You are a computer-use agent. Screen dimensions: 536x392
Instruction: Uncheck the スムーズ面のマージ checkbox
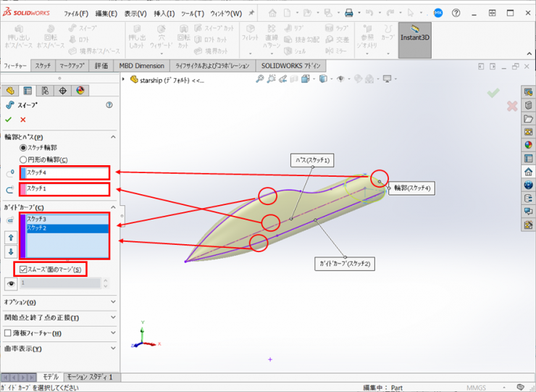[x=24, y=269]
